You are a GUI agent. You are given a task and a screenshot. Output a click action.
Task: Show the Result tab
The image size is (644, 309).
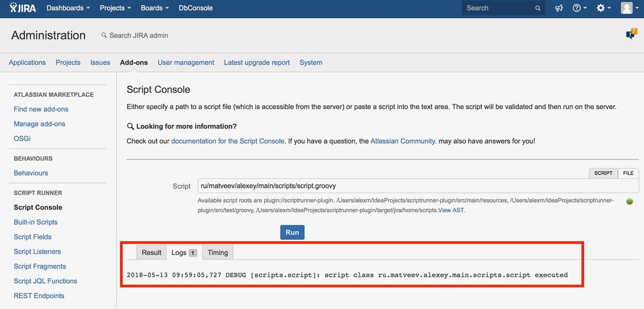coord(151,252)
